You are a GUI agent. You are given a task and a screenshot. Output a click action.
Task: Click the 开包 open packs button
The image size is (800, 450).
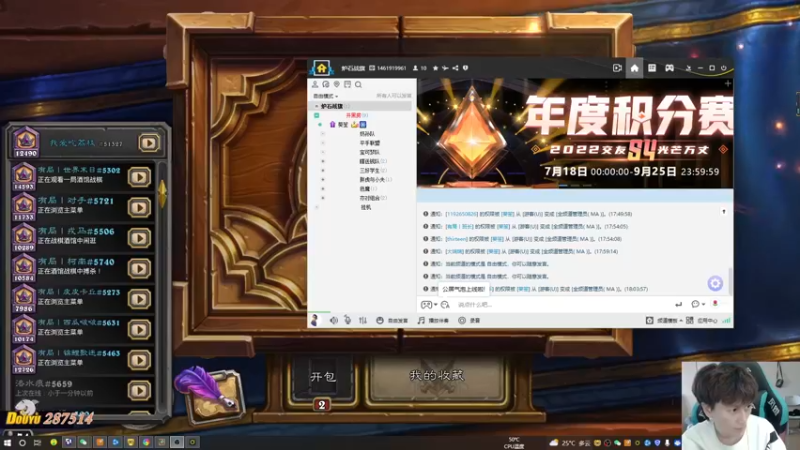tap(322, 377)
